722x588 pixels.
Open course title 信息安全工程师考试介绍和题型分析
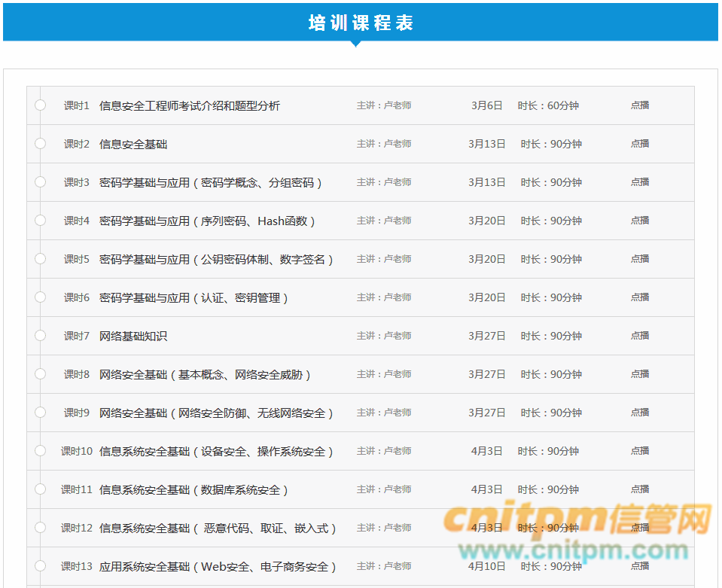[189, 106]
